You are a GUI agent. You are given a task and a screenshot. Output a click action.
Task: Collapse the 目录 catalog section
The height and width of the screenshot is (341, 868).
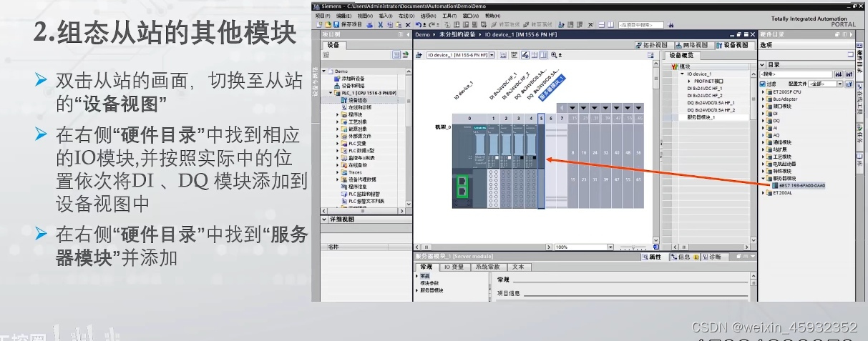tap(762, 64)
